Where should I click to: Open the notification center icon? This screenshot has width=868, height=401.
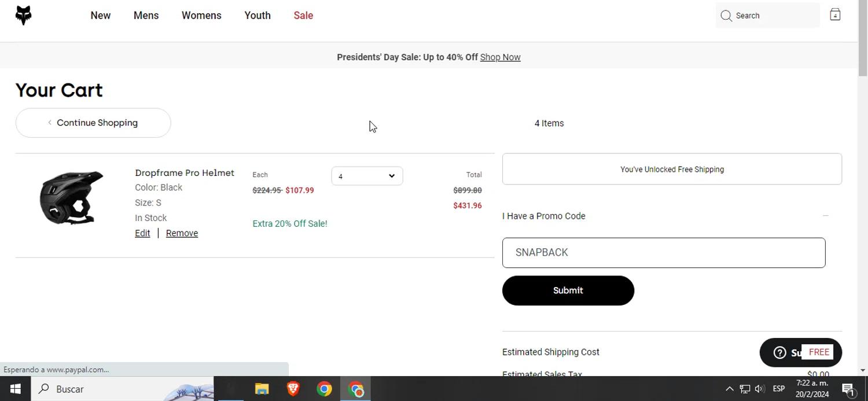(x=848, y=389)
